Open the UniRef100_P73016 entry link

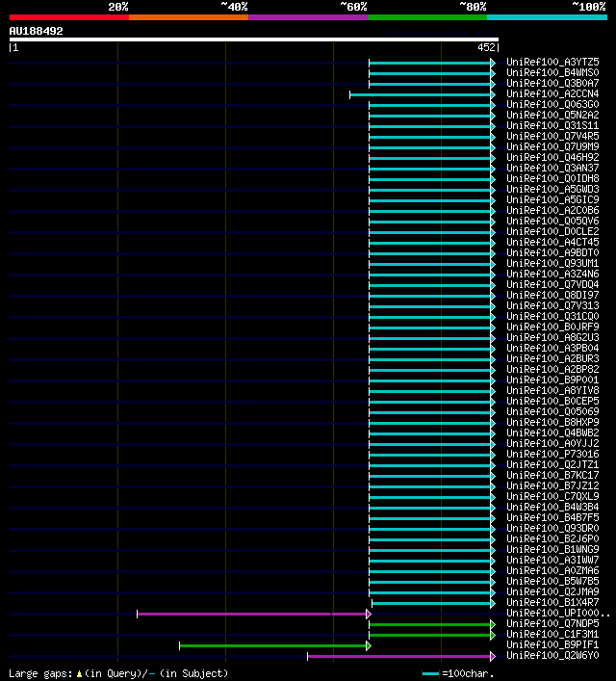pyautogui.click(x=552, y=454)
